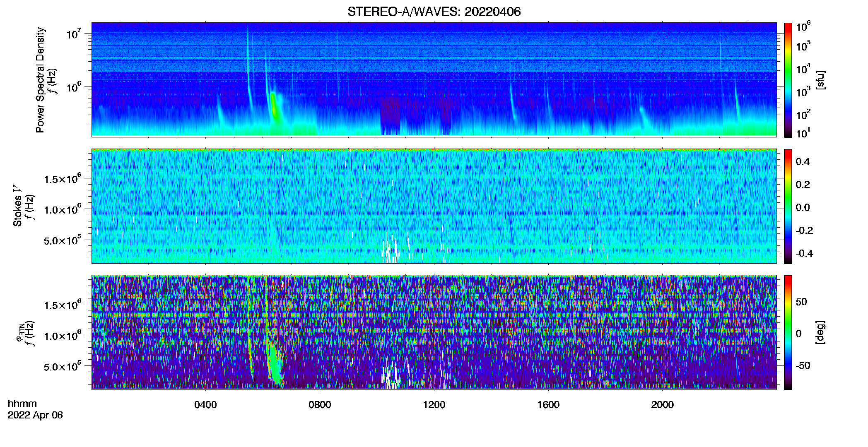Click the top panel spectral density colorbar
Screen dimensions: 868x447
click(x=788, y=80)
